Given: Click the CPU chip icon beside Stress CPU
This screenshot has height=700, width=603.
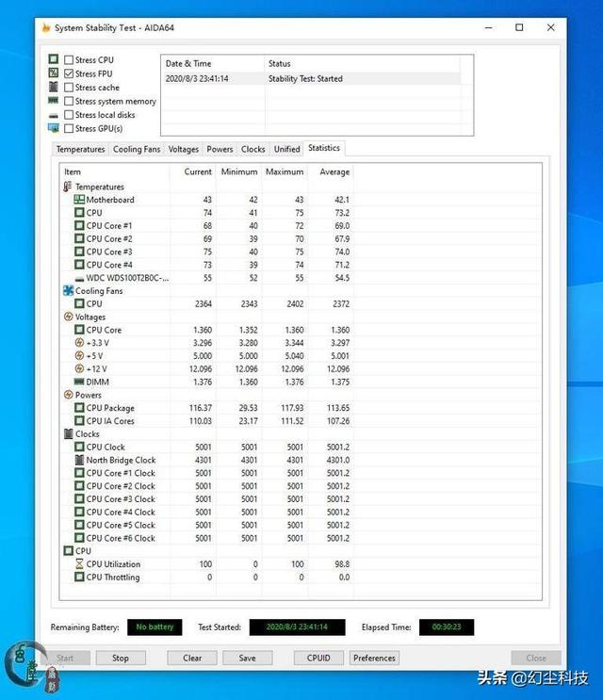Looking at the screenshot, I should pyautogui.click(x=54, y=59).
